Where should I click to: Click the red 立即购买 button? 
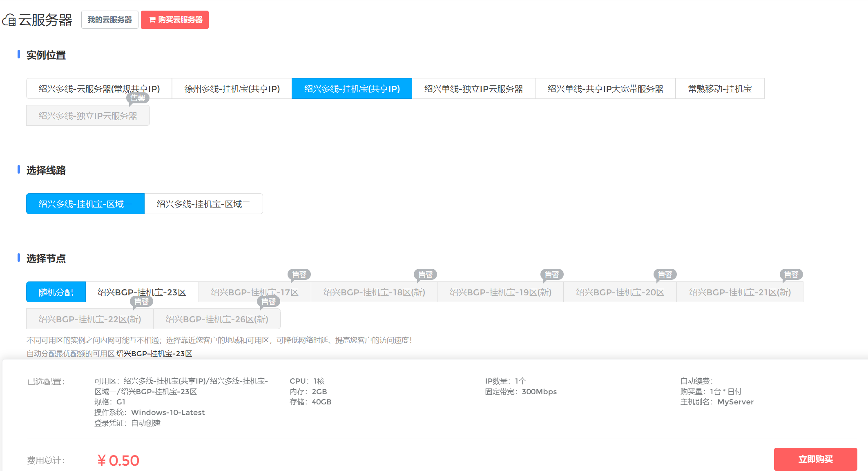[x=815, y=459]
